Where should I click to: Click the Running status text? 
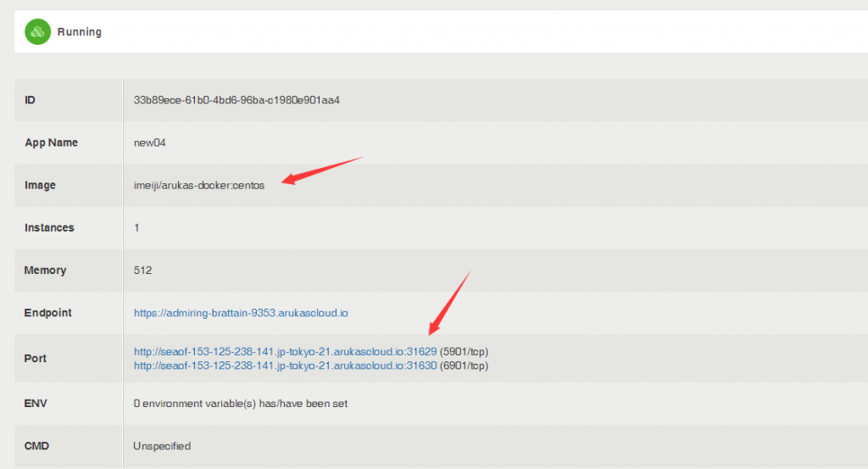click(80, 32)
